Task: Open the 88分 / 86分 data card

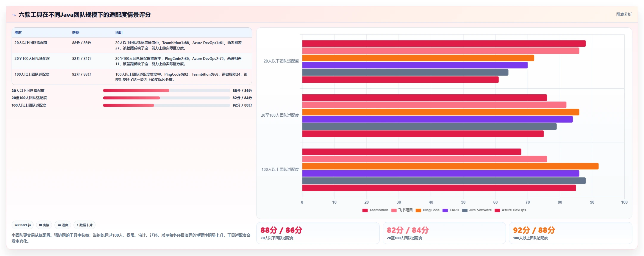Action: (318, 233)
